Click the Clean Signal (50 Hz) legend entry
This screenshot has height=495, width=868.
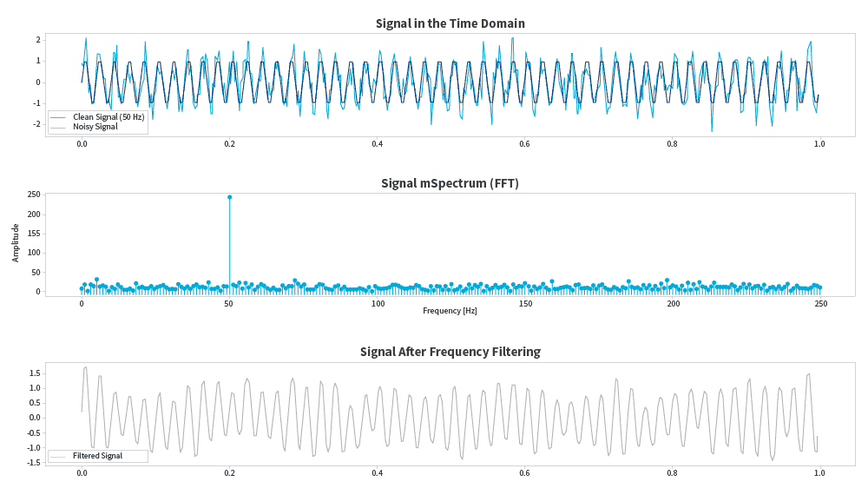pos(108,116)
